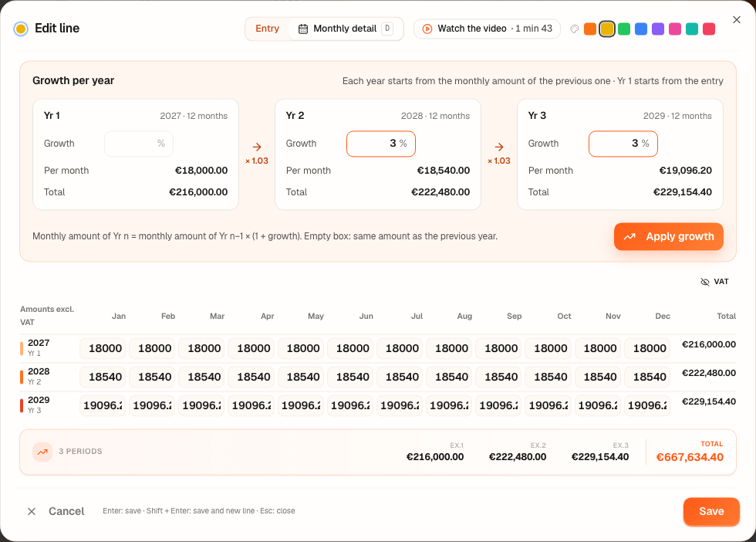
Task: Pick the green color swatch
Action: tap(624, 29)
